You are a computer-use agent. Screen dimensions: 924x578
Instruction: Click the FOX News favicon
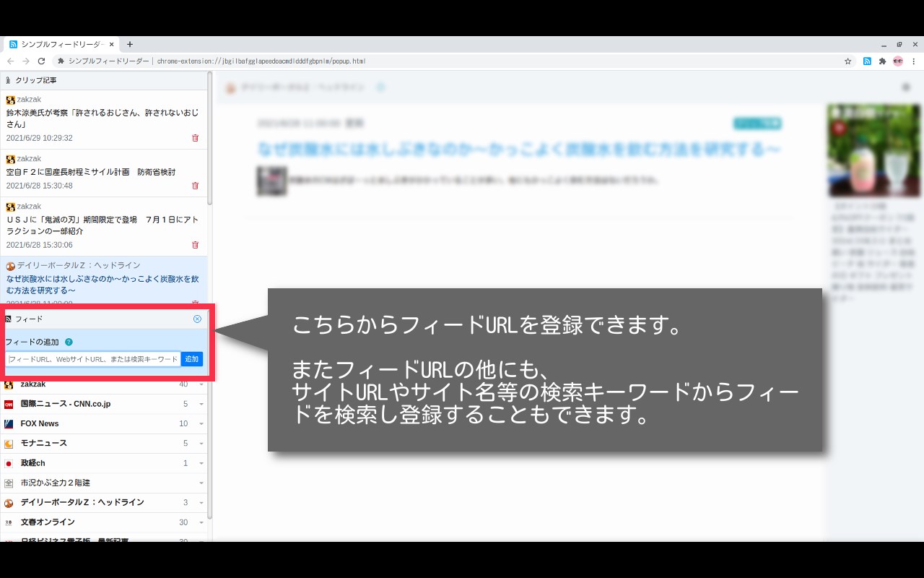coord(11,423)
